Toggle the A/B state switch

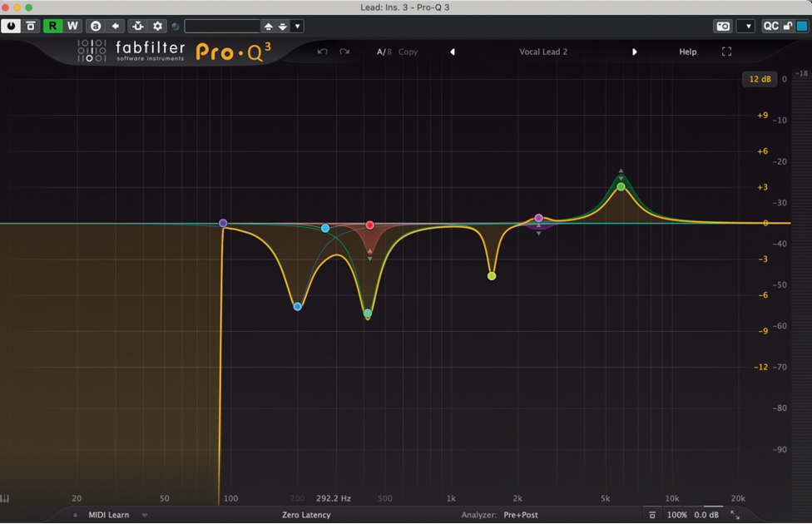click(x=384, y=52)
